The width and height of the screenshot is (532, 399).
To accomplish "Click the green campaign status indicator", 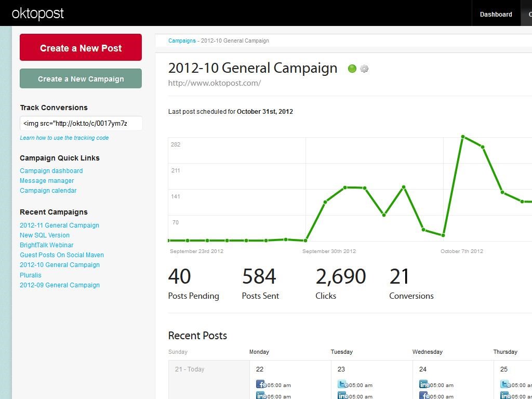I will pyautogui.click(x=352, y=69).
